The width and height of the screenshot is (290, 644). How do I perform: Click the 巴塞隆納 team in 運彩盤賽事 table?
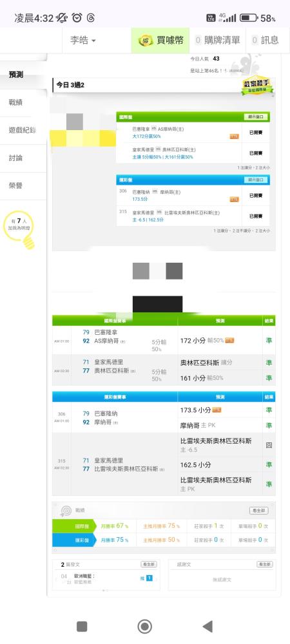pos(106,413)
